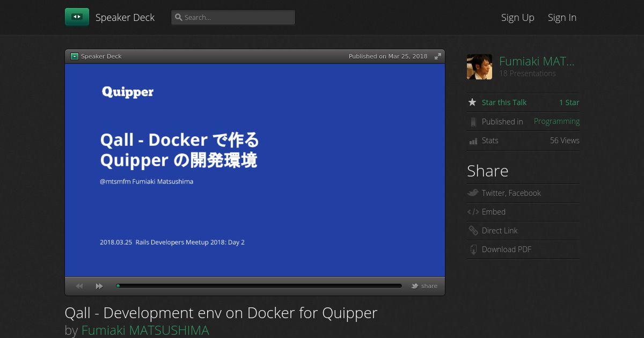Go to the previous slide
Screen dimensions: 644x338
(79, 286)
